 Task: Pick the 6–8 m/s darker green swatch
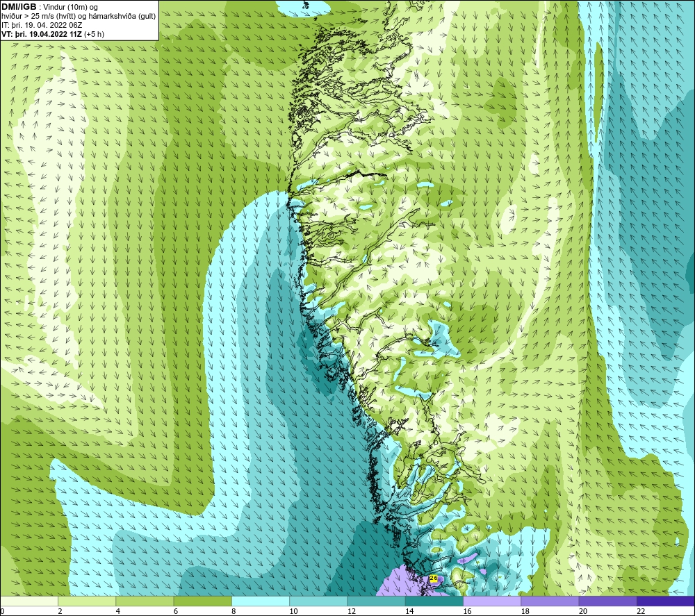tap(202, 601)
